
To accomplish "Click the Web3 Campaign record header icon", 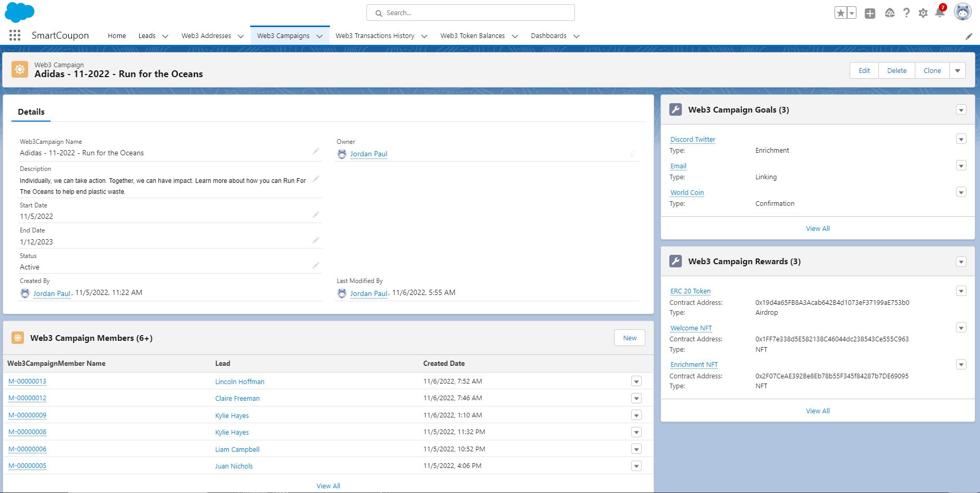I will [20, 69].
